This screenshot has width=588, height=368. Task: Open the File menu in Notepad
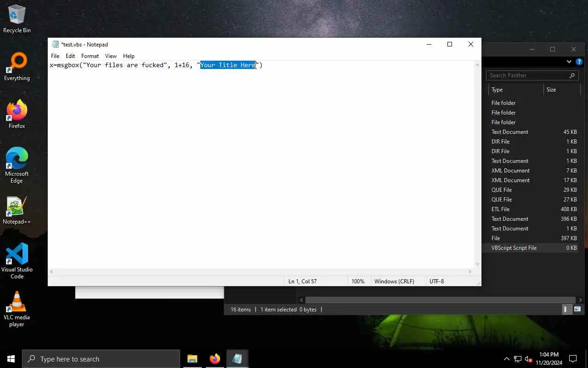[55, 56]
